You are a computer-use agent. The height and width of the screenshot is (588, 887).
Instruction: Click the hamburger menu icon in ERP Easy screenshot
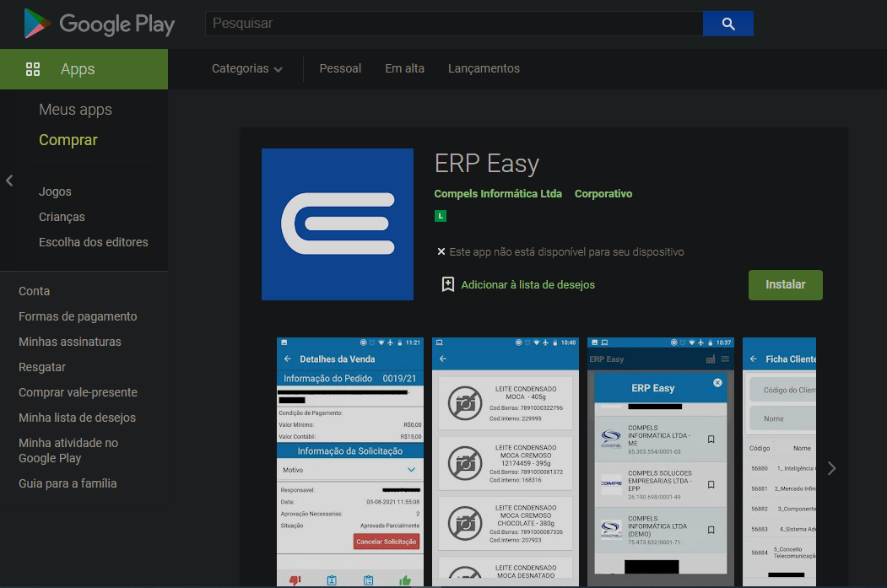725,359
